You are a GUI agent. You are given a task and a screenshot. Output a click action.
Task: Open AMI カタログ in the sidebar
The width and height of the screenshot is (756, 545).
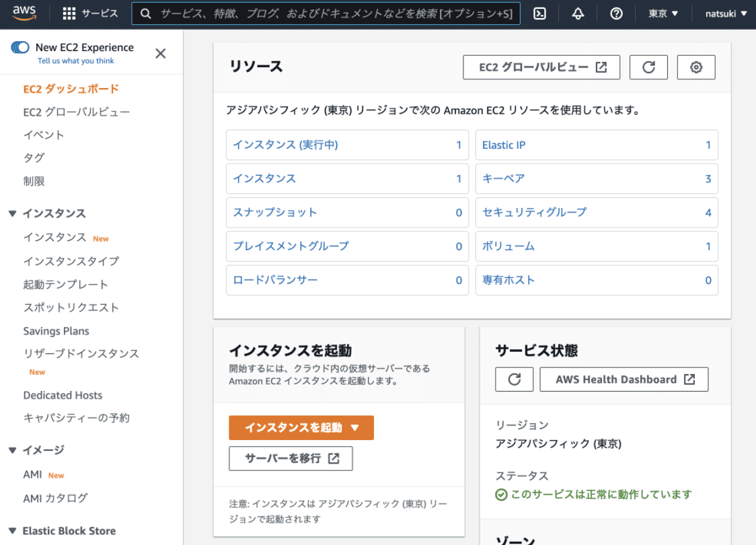(x=55, y=498)
